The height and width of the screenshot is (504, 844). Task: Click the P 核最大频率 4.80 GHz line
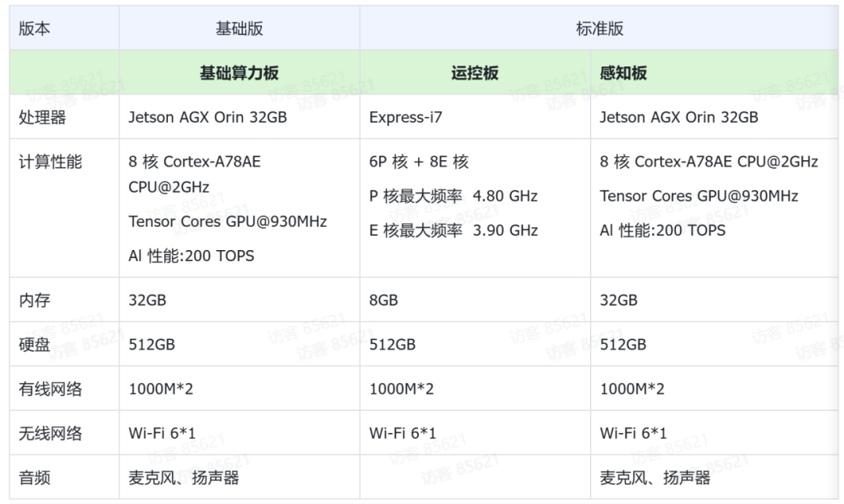point(453,196)
